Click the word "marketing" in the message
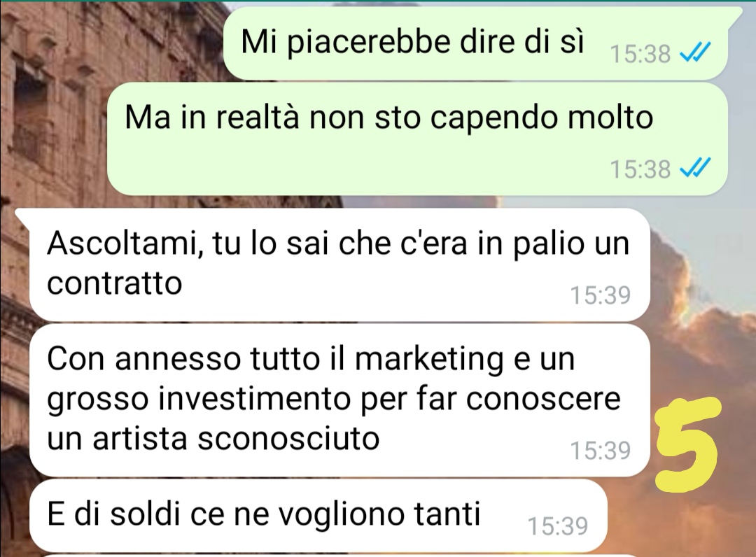Viewport: 756px width, 557px height. point(429,360)
